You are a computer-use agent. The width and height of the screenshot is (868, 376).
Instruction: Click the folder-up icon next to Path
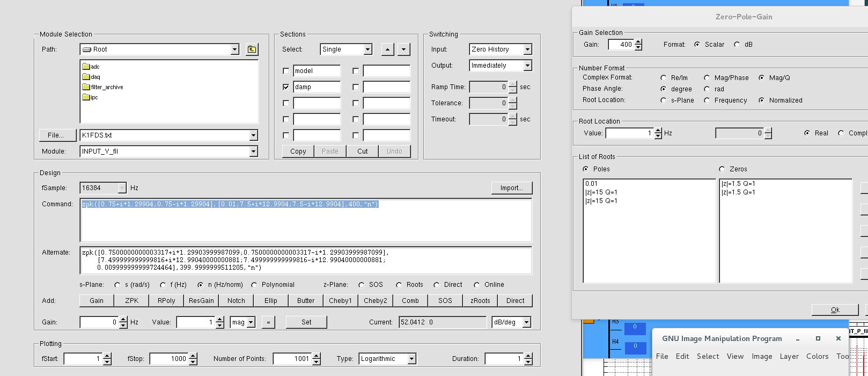[x=252, y=49]
